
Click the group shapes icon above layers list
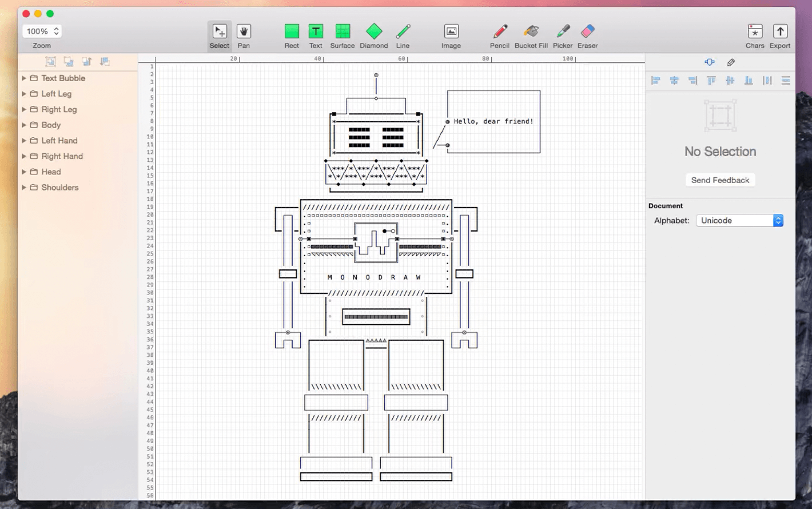(50, 61)
